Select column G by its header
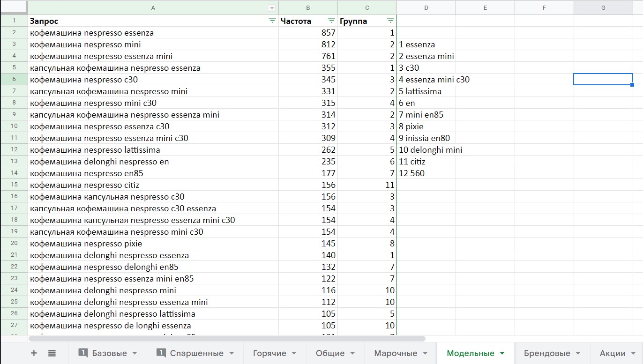Screen dimensions: 643x364 603,7
